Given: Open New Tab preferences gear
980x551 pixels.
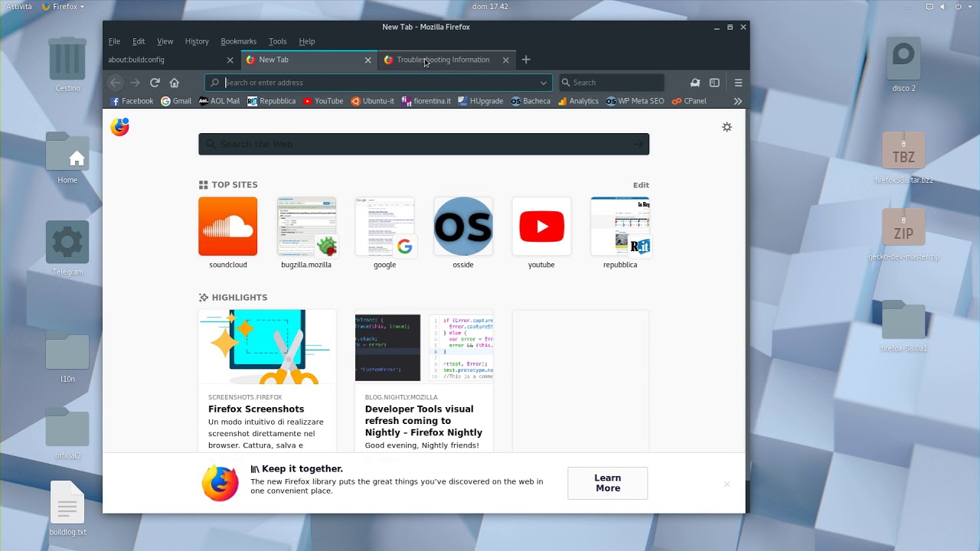Looking at the screenshot, I should coord(727,127).
